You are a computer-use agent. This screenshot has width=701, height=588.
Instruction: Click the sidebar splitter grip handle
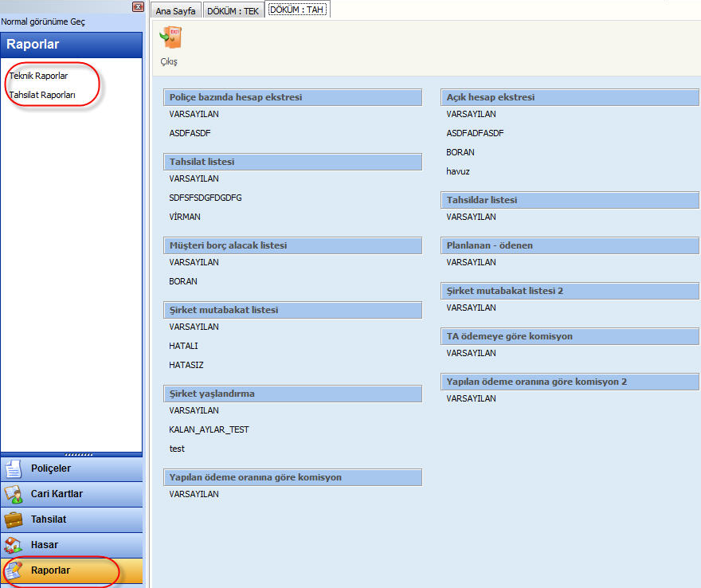tap(72, 454)
